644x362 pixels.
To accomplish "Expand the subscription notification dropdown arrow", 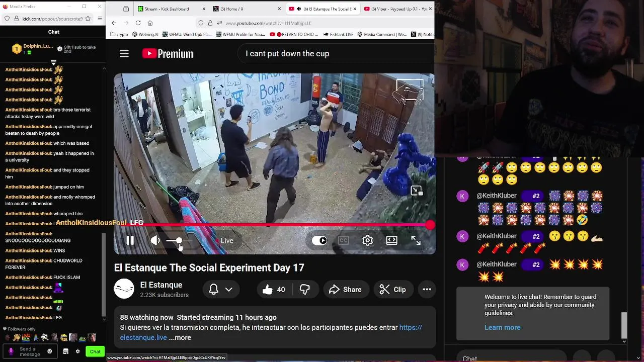I will pos(229,290).
